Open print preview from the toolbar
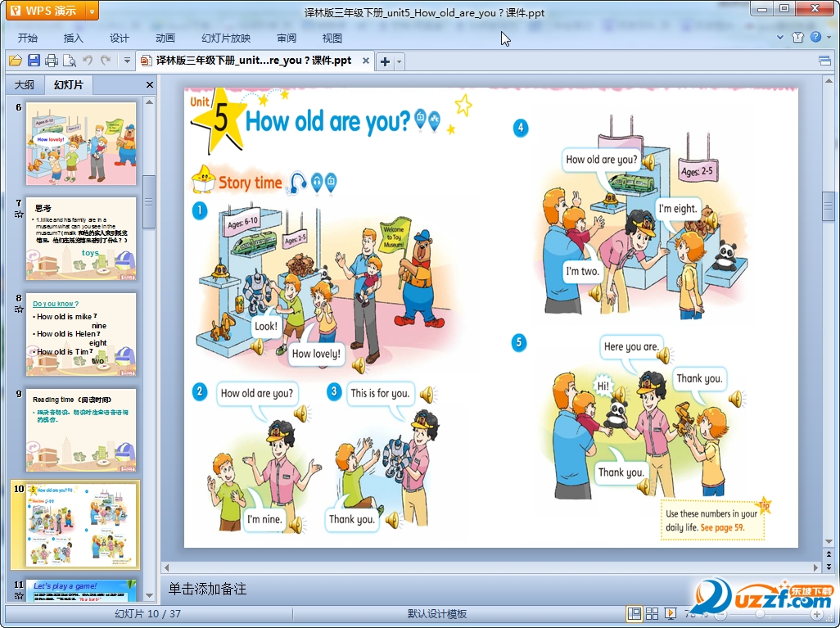This screenshot has height=628, width=840. coord(69,61)
